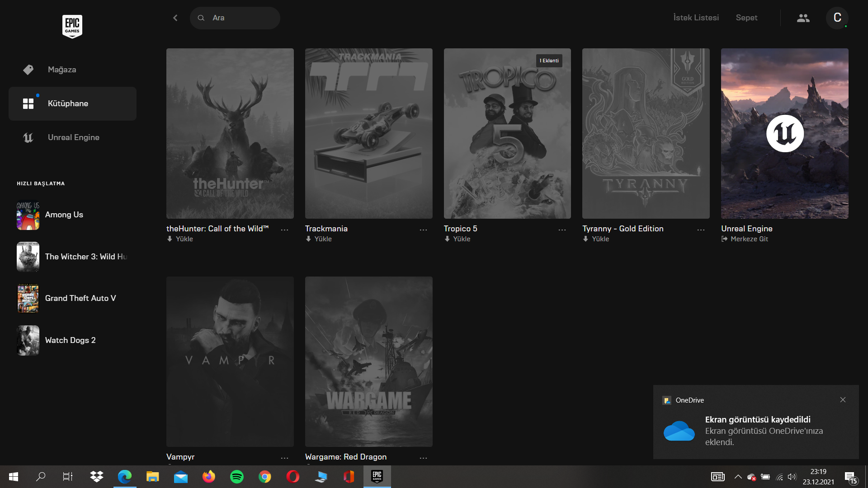Click the Unreal Engine logo in sidebar

pyautogui.click(x=28, y=138)
